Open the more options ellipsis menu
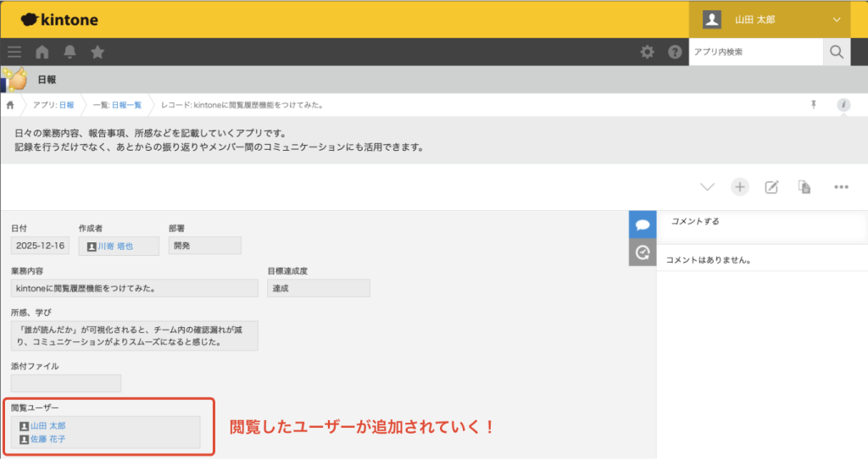 tap(841, 187)
